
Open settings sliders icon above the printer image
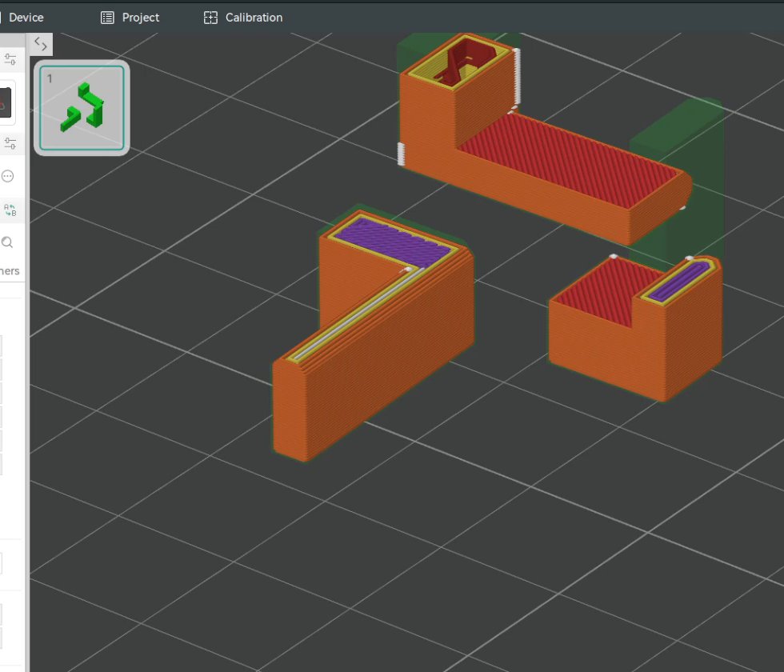point(10,59)
